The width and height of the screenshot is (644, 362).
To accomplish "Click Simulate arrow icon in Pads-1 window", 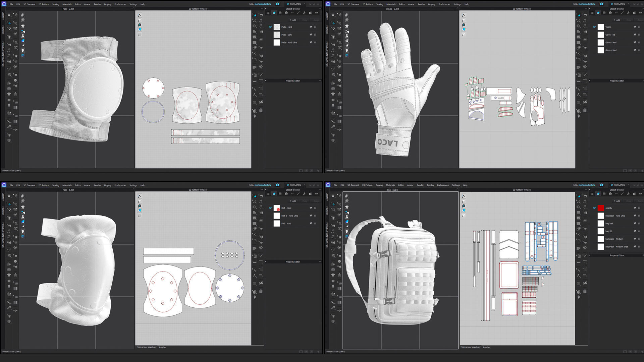I will click(x=9, y=196).
